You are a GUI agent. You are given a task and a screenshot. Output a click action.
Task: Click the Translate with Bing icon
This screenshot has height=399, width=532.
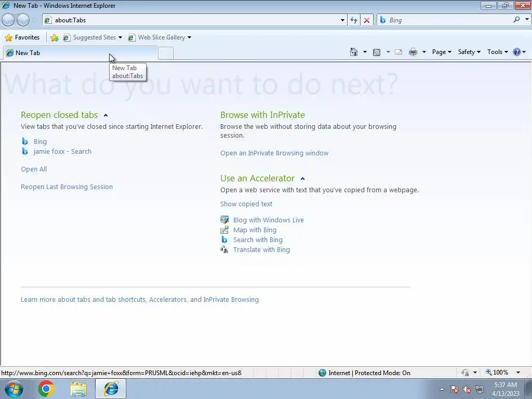point(224,250)
